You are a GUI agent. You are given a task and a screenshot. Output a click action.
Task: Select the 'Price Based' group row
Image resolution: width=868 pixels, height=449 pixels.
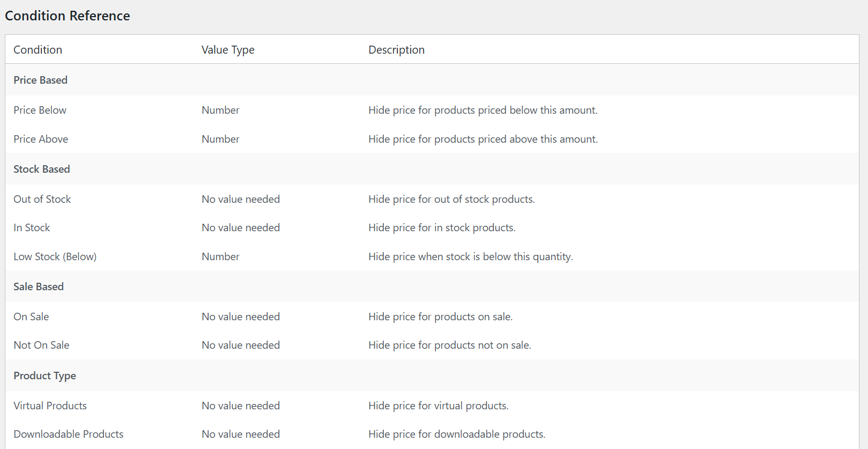(x=432, y=80)
